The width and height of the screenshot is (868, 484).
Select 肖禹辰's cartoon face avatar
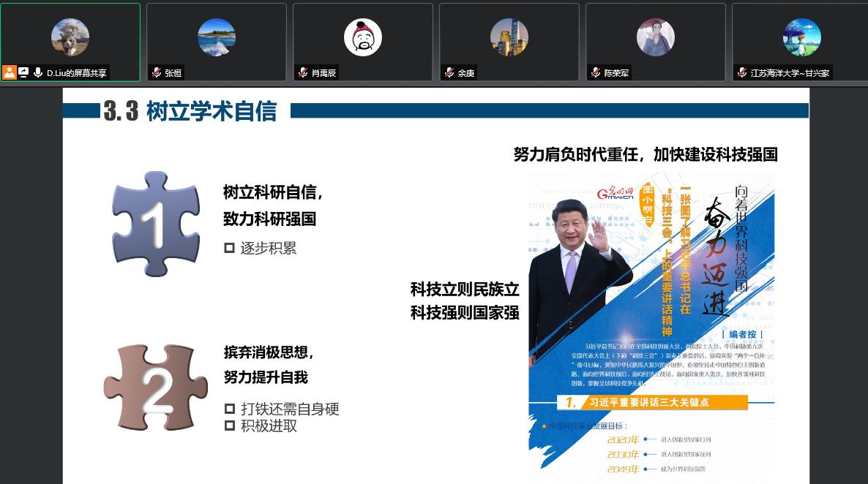click(363, 37)
